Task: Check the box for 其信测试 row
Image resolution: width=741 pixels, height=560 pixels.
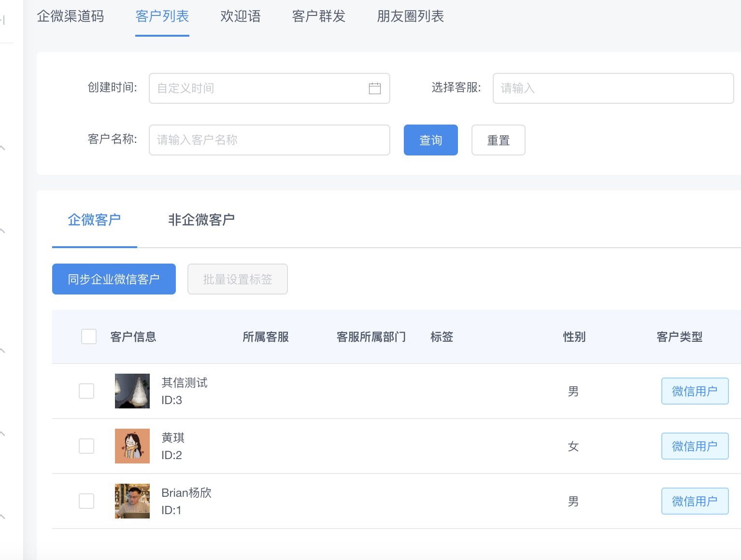Action: point(86,391)
